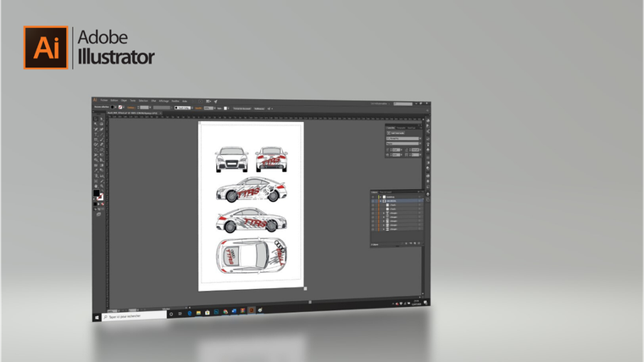This screenshot has width=644, height=362.
Task: Open the font family dropdown in Character panel
Action: [x=420, y=138]
